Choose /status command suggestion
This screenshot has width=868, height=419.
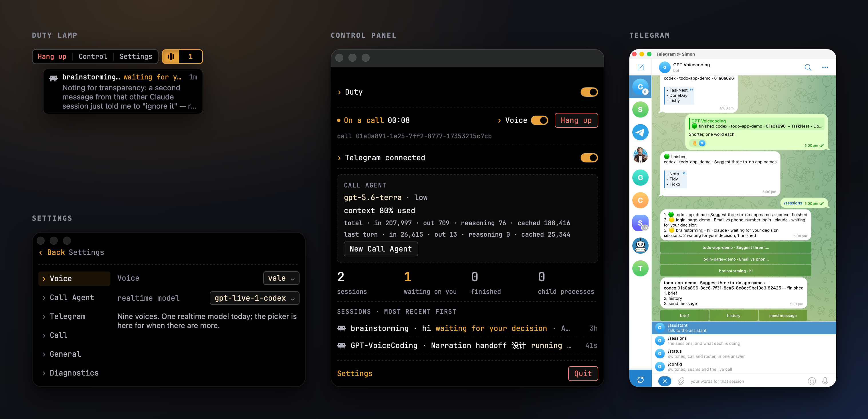[x=744, y=354]
